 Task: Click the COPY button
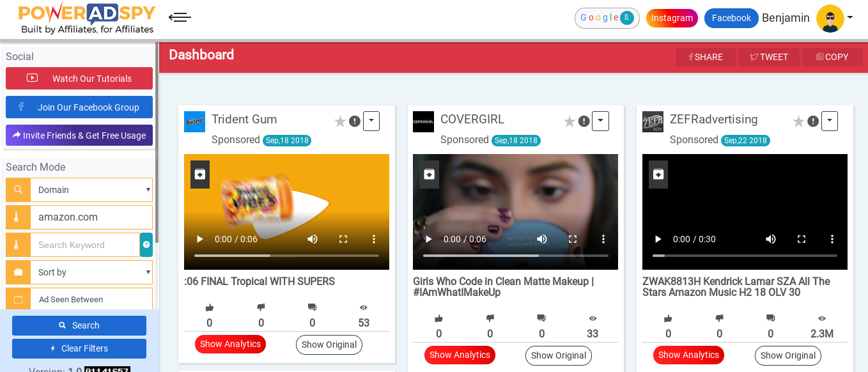[x=832, y=57]
